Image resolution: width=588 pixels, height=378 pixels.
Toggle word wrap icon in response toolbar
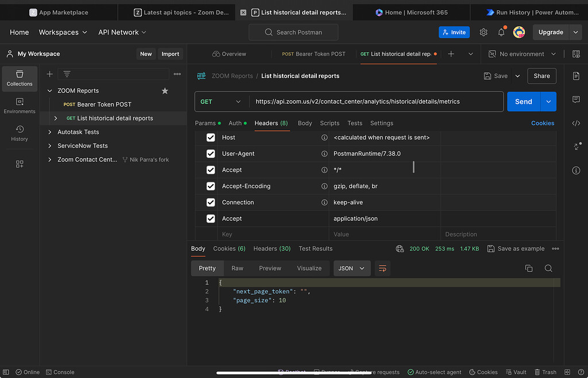click(x=382, y=268)
